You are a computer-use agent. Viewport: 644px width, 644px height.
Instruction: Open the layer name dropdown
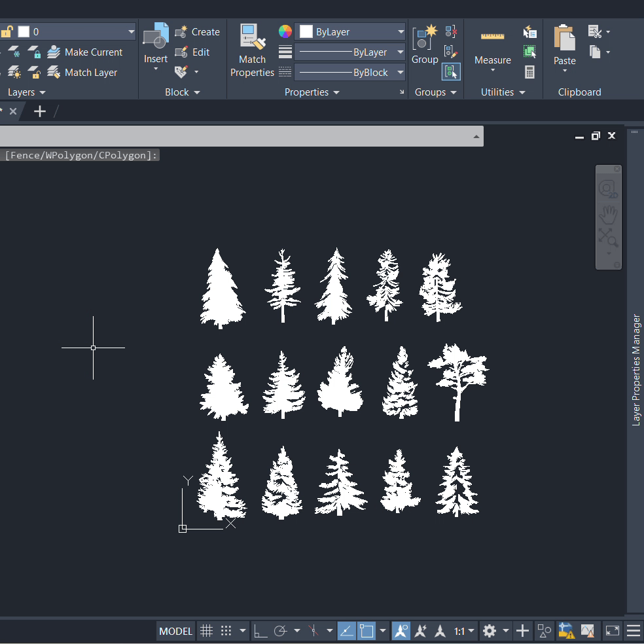131,31
